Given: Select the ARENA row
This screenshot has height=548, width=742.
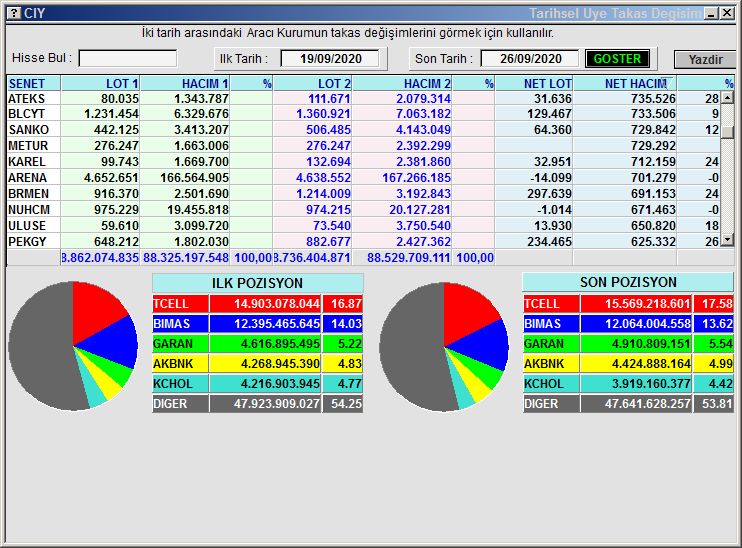Looking at the screenshot, I should pos(363,178).
